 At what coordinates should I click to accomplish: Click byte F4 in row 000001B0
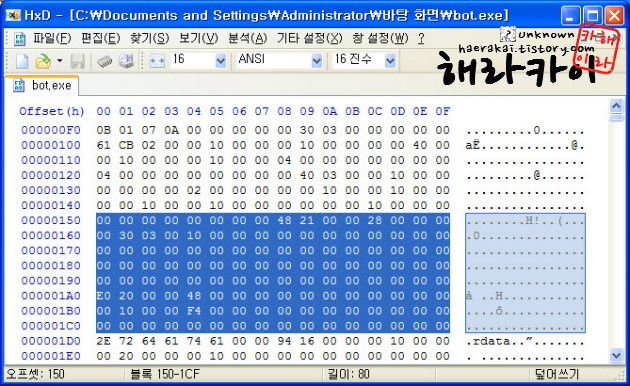[x=194, y=311]
